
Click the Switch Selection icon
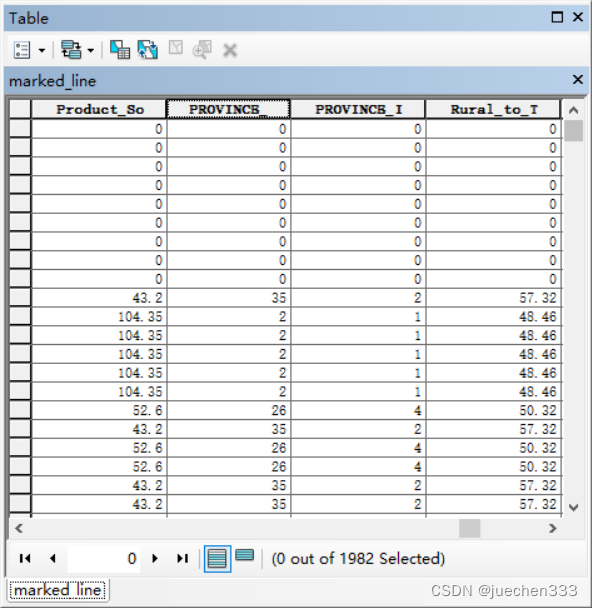click(x=148, y=50)
